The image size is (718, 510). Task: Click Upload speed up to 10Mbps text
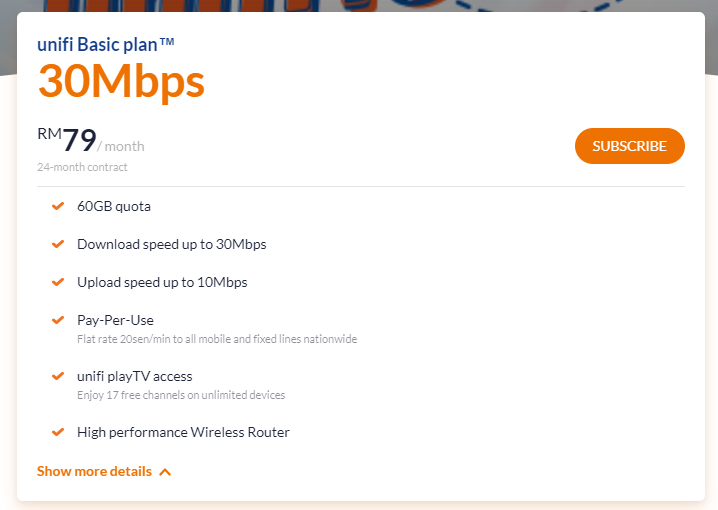click(x=162, y=282)
